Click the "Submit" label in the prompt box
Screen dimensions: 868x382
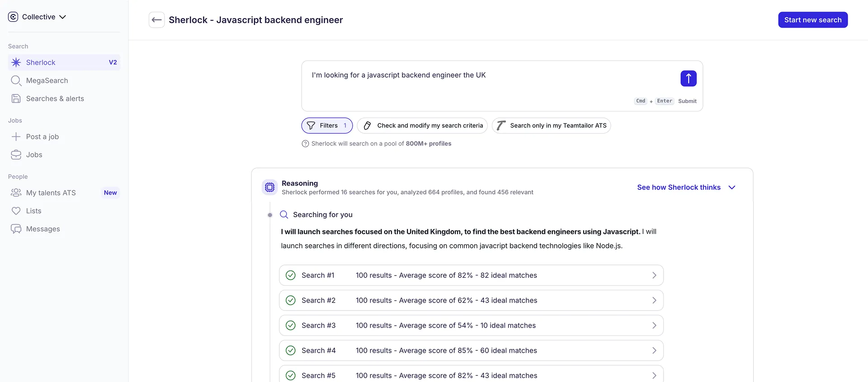coord(687,101)
